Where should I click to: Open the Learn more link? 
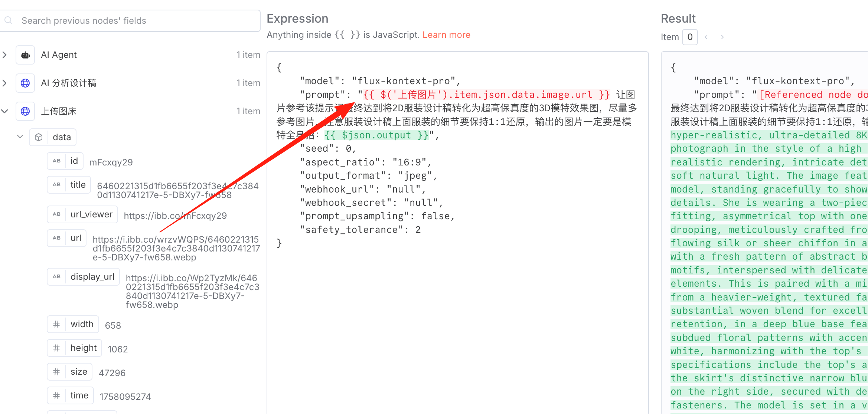tap(446, 35)
